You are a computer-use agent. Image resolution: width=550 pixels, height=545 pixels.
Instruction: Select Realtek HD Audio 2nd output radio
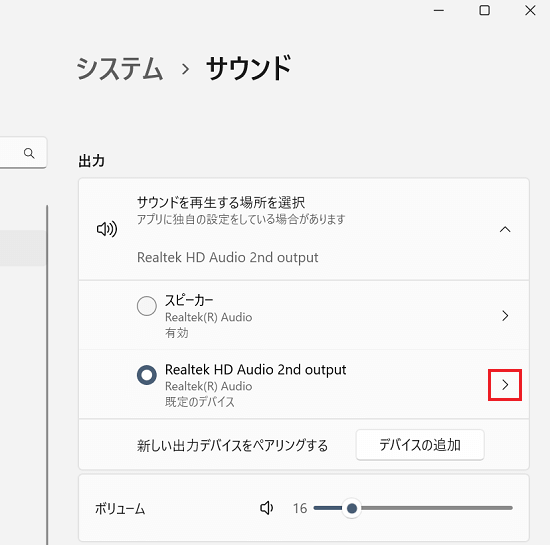point(147,375)
